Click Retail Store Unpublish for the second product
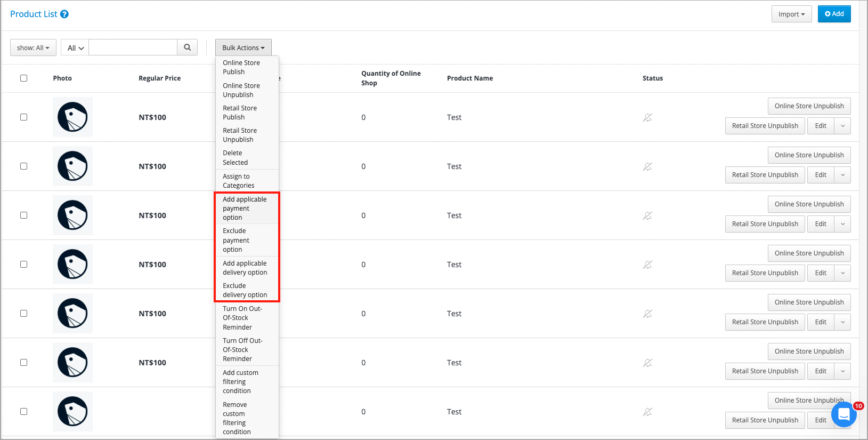Screen dimensions: 868x440 coord(765,175)
